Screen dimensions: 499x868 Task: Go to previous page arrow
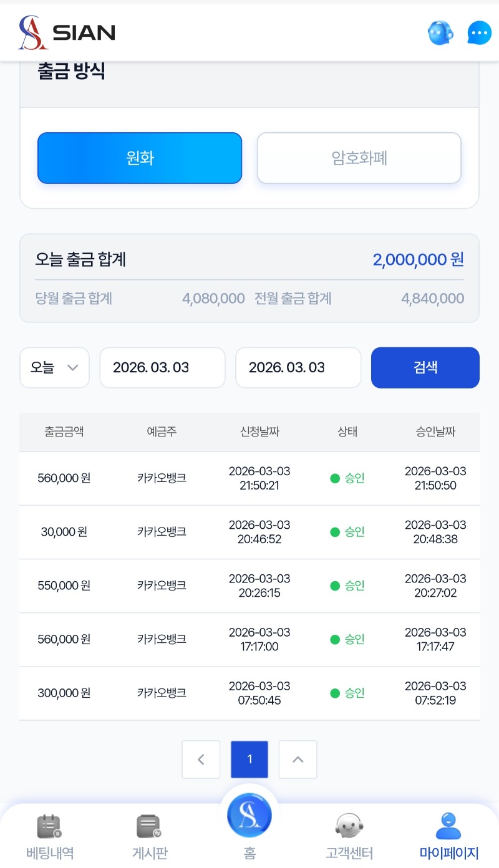(x=201, y=759)
